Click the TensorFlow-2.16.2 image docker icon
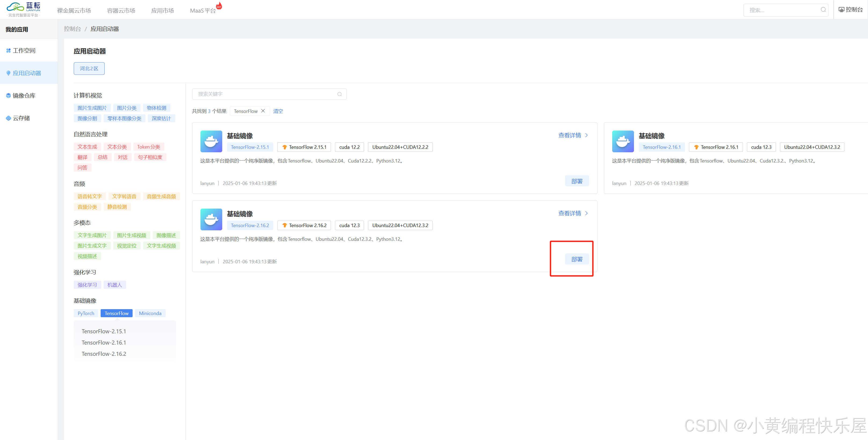The width and height of the screenshot is (868, 440). 211,220
